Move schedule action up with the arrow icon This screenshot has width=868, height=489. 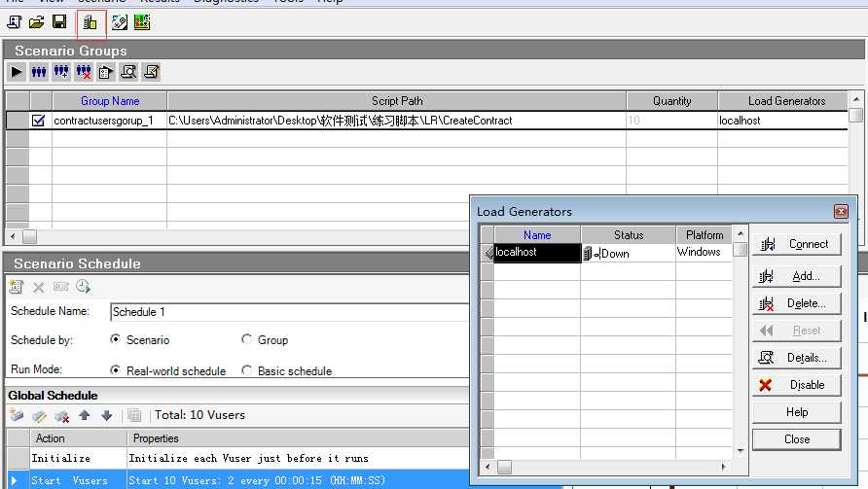click(84, 415)
